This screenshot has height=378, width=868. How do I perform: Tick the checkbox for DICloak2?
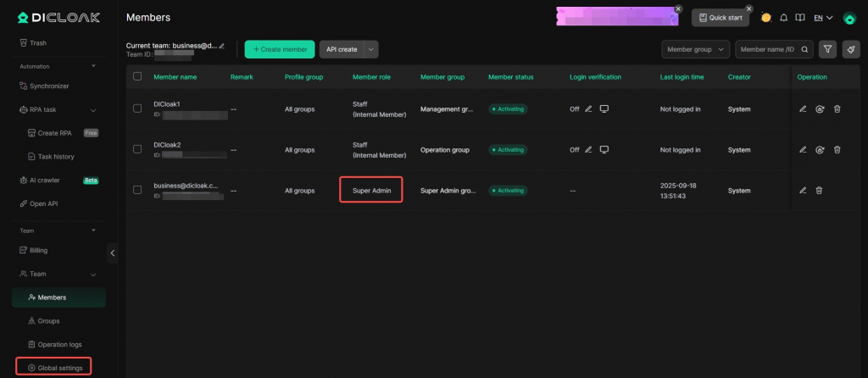click(x=137, y=149)
